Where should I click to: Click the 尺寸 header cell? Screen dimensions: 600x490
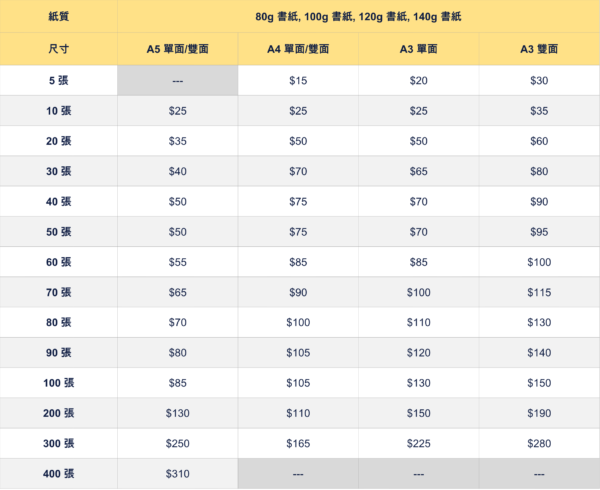pyautogui.click(x=59, y=49)
